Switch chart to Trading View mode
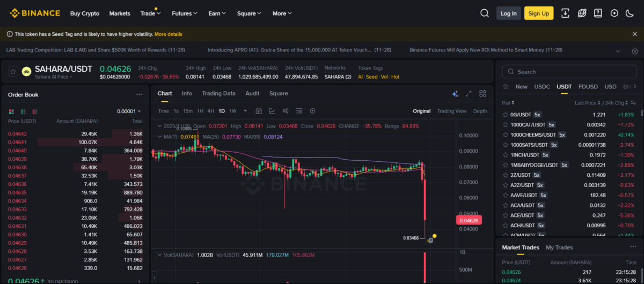 coord(451,111)
